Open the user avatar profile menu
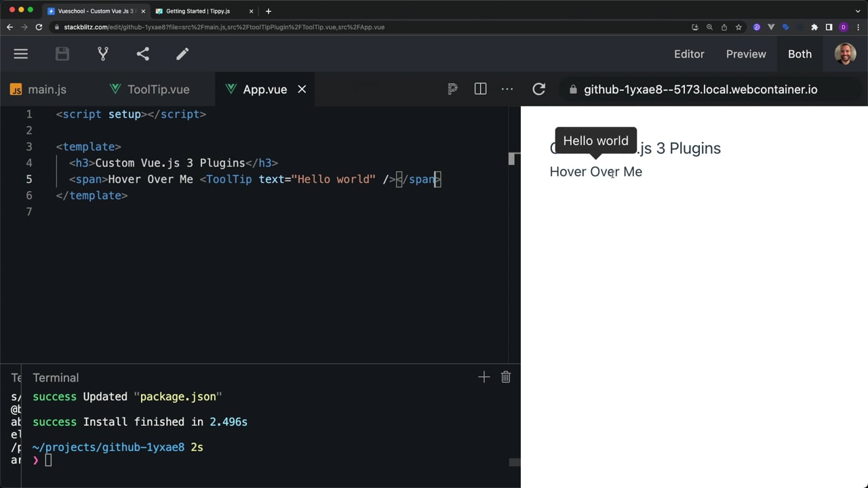Viewport: 868px width, 488px height. [845, 54]
